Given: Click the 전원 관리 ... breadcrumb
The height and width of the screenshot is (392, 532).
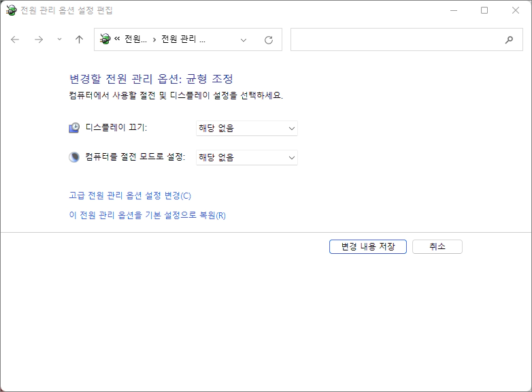Looking at the screenshot, I should pos(183,39).
